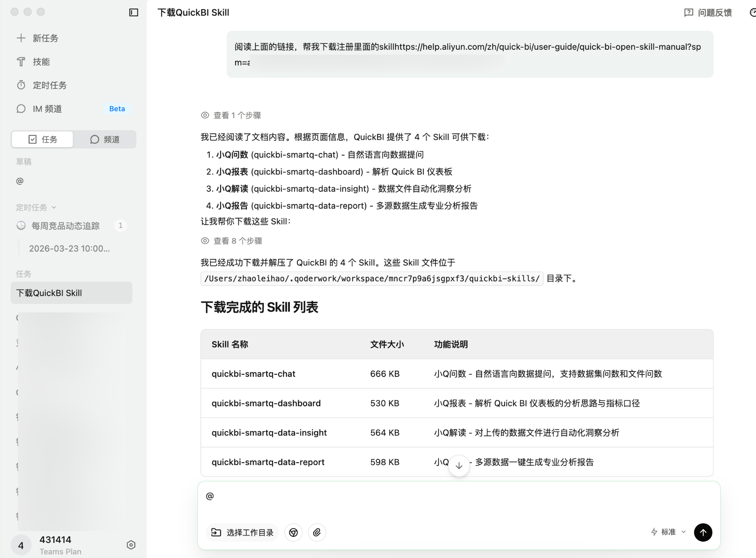Click the 文件大小 column header

tap(387, 345)
